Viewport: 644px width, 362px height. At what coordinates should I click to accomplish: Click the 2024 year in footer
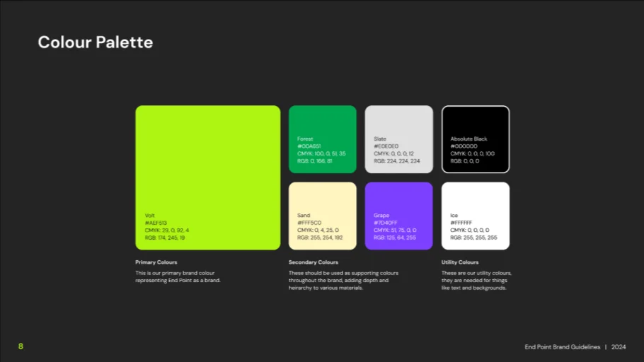pos(619,347)
